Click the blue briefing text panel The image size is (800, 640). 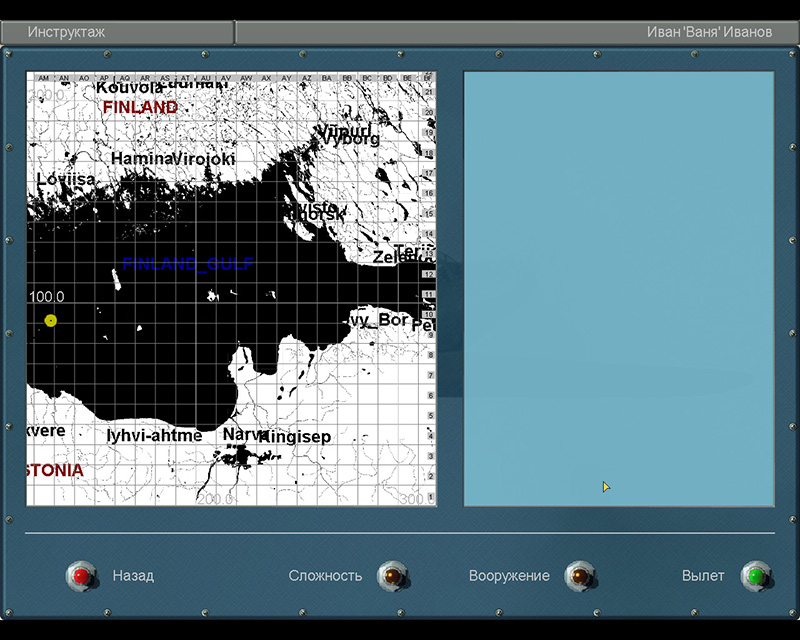619,289
